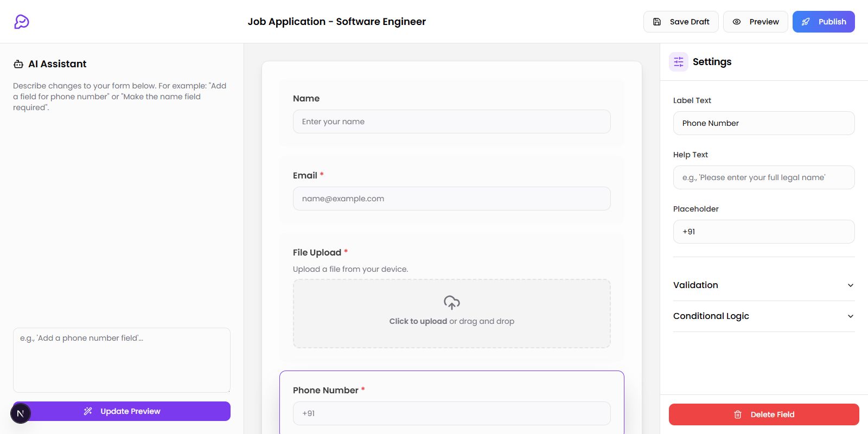This screenshot has height=434, width=868.
Task: Click the chat bubble app logo
Action: pyautogui.click(x=22, y=22)
